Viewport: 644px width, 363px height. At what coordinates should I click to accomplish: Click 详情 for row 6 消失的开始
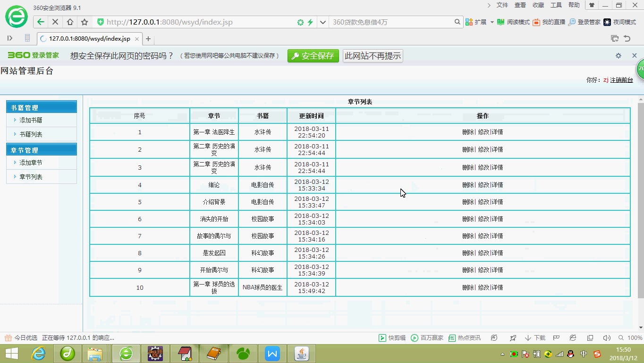tap(497, 219)
